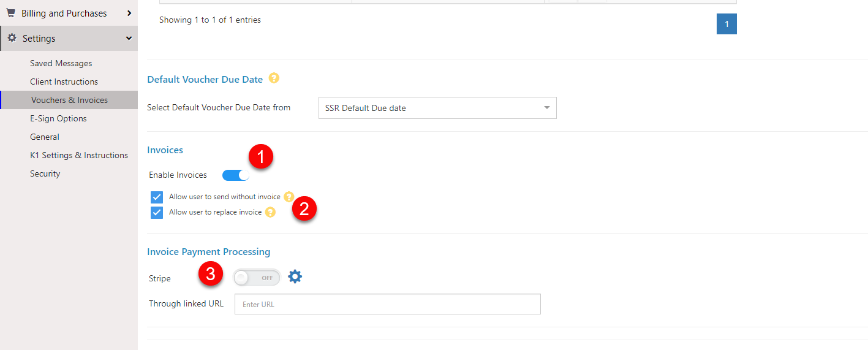Open Stripe settings gear icon

click(295, 277)
